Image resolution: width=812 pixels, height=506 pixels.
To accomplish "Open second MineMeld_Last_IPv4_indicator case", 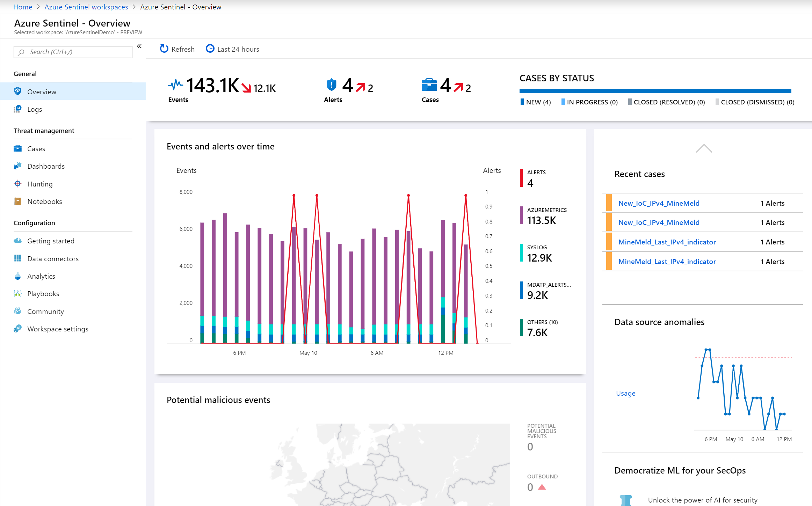I will coord(667,262).
